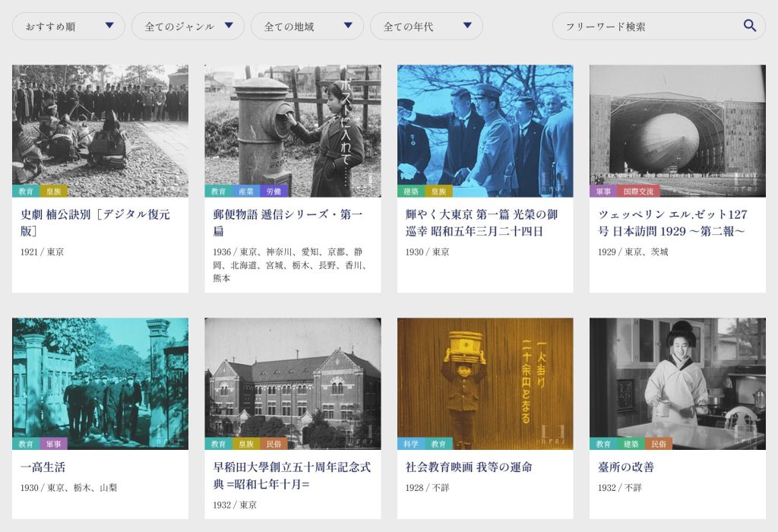This screenshot has width=778, height=532.
Task: Open 社会教育映画 我等の運命 title link
Action: pyautogui.click(x=468, y=467)
